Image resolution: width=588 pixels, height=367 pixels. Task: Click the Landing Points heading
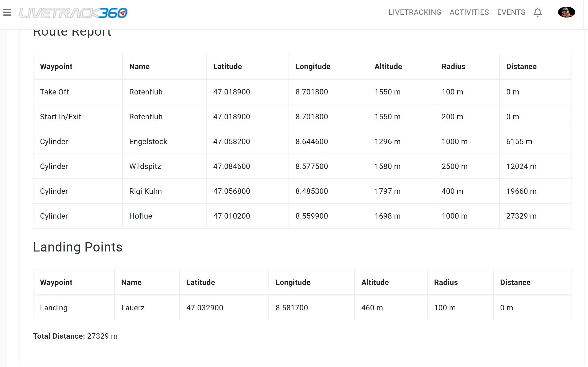pos(78,247)
